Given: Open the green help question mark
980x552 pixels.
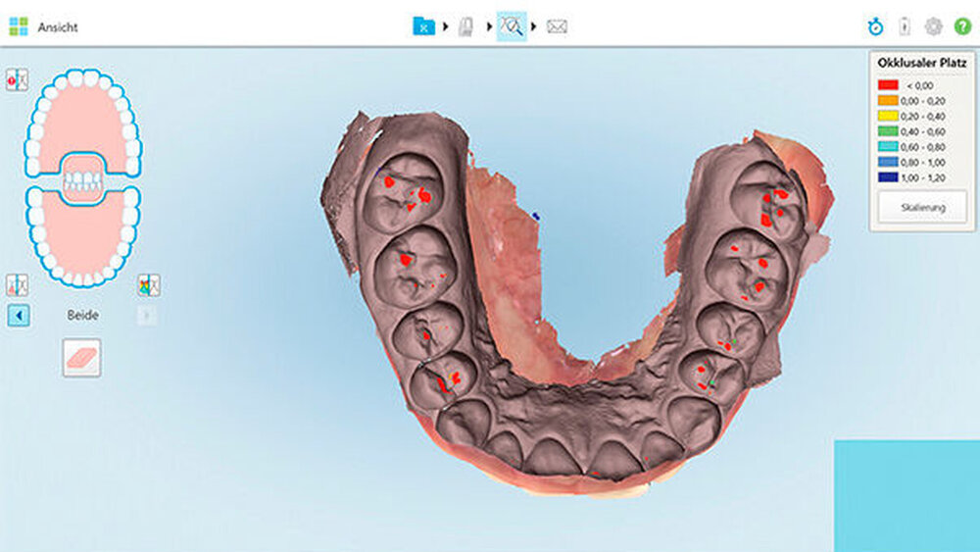Looking at the screenshot, I should pyautogui.click(x=961, y=27).
